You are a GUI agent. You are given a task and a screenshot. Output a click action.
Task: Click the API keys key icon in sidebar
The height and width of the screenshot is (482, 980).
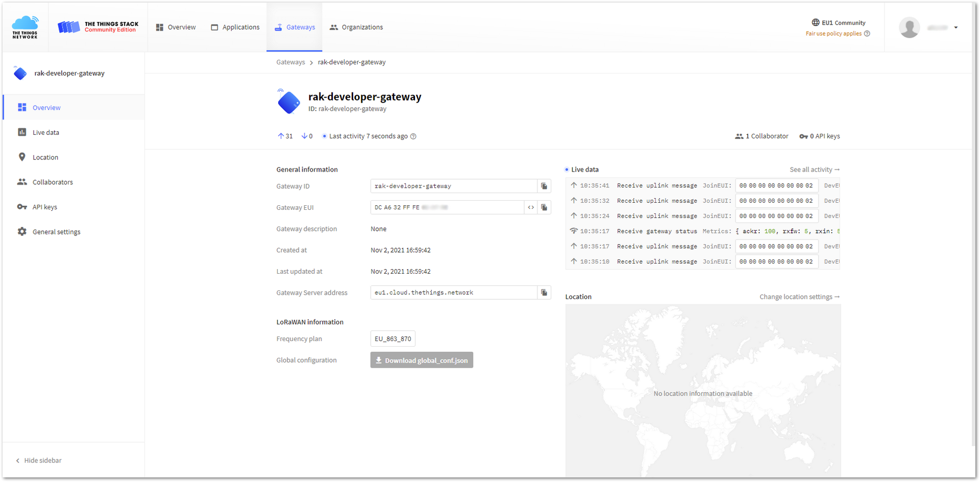(x=22, y=207)
